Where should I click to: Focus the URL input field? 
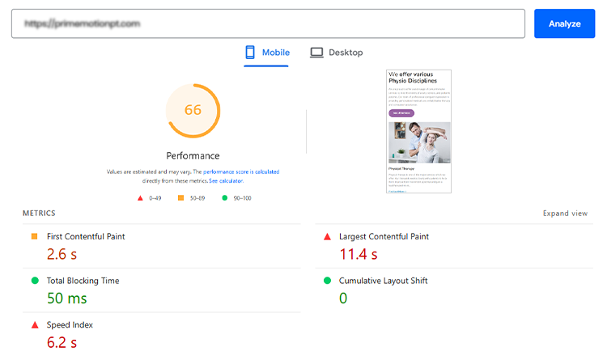point(268,23)
